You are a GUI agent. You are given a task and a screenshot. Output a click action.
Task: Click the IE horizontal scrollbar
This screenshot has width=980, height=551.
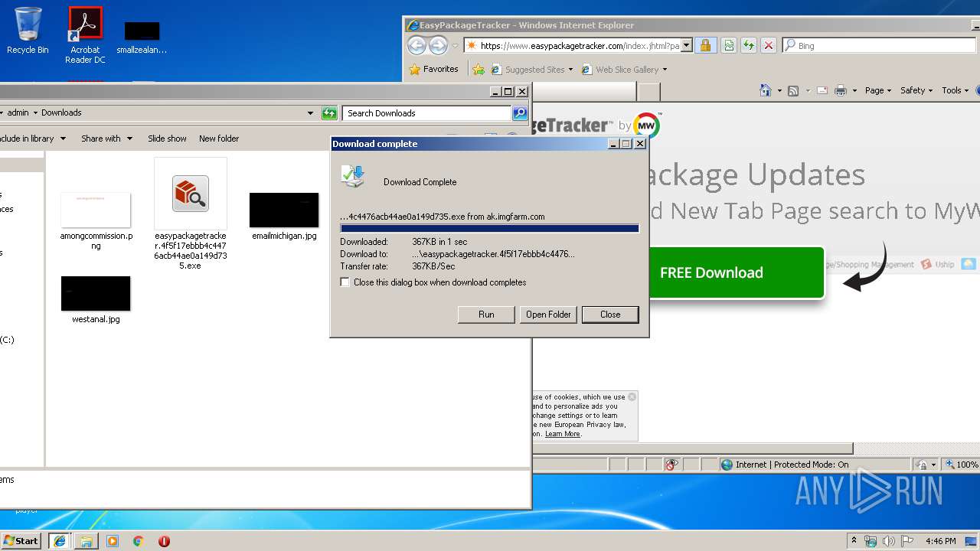pos(693,448)
